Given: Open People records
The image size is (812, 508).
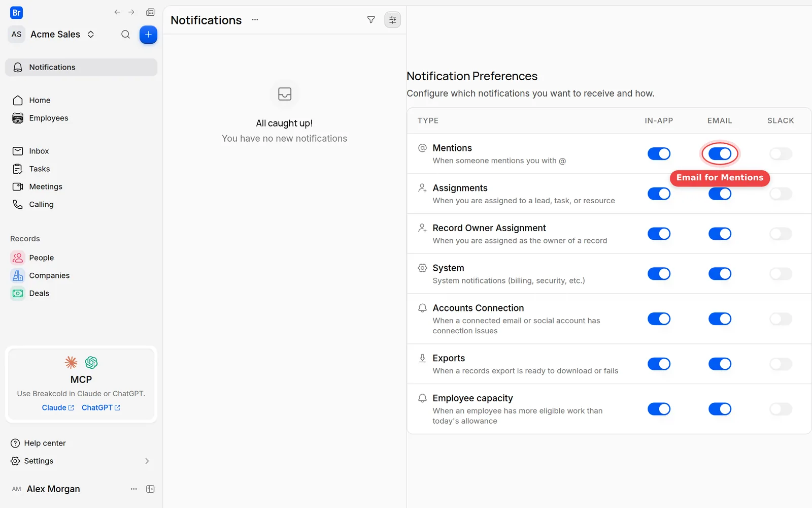Looking at the screenshot, I should [x=81, y=258].
